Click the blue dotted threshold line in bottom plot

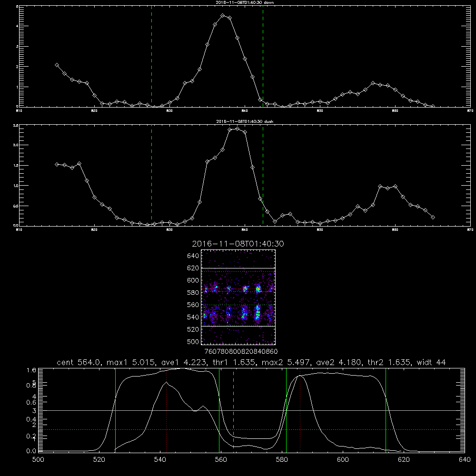click(x=251, y=429)
